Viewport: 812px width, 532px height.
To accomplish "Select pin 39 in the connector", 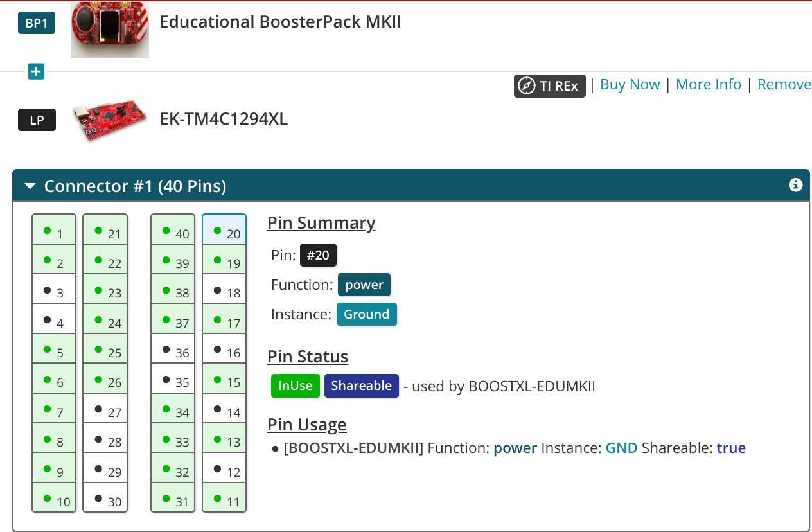I will coord(173,260).
